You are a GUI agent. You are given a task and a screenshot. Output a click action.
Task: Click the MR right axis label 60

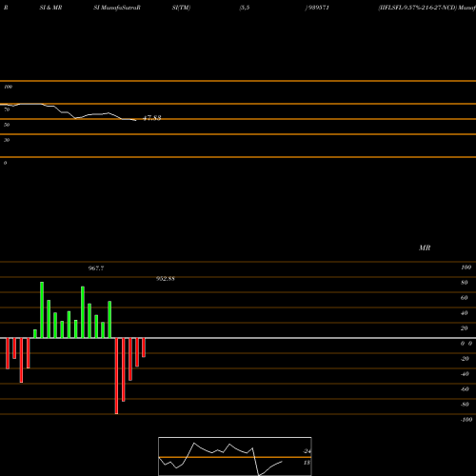(x=465, y=298)
